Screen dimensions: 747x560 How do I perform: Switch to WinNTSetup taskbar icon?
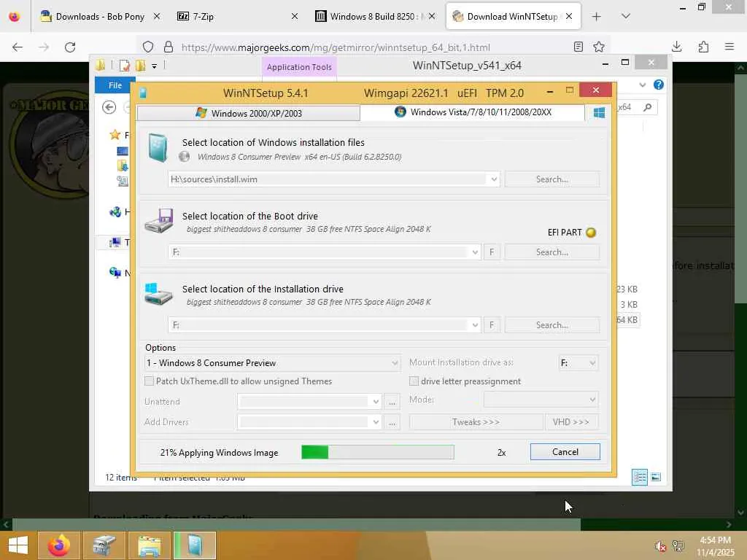point(195,545)
